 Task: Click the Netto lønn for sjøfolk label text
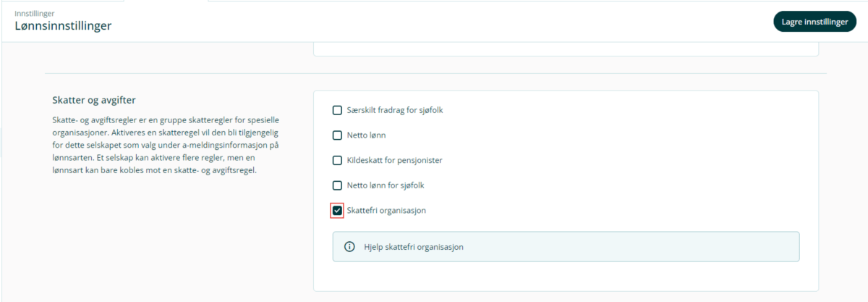pos(385,185)
